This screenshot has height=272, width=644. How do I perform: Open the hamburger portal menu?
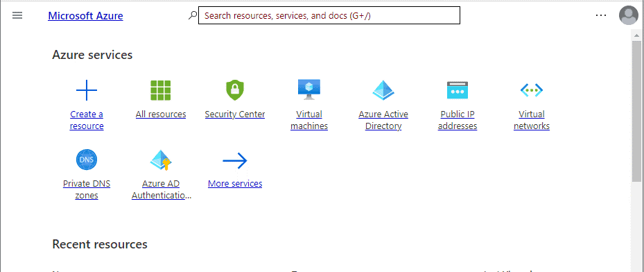[17, 16]
